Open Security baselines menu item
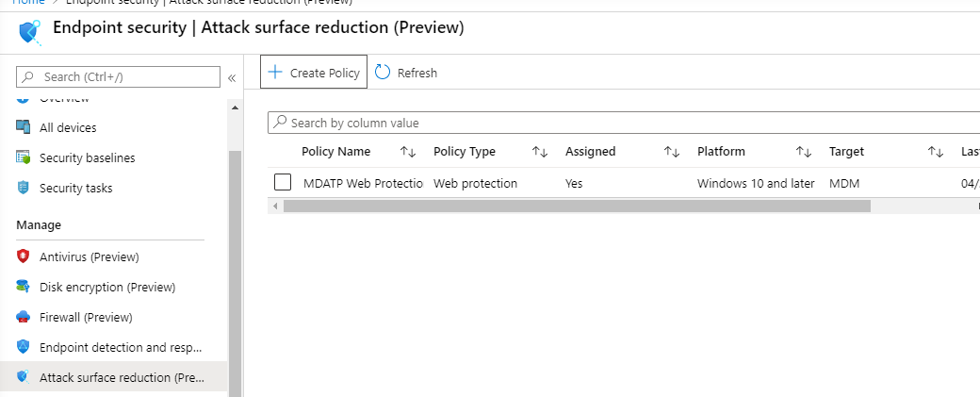 (87, 157)
